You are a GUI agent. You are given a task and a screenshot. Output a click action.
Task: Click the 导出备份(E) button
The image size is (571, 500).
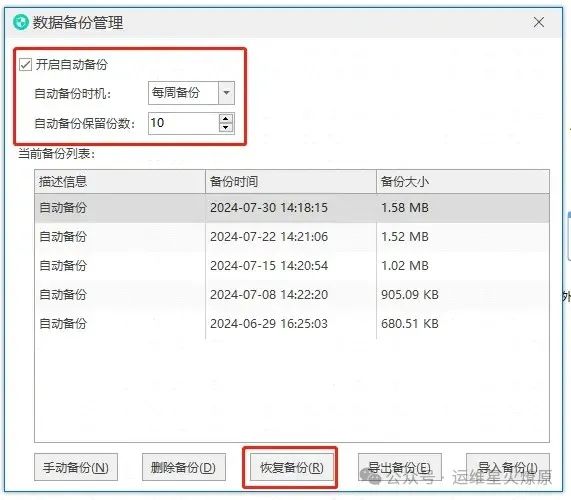tap(399, 467)
